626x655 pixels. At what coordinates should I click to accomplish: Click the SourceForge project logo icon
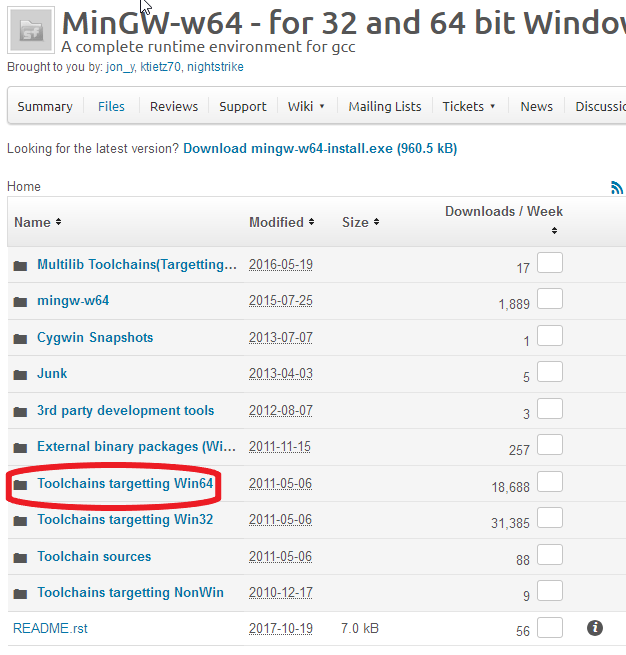(31, 30)
